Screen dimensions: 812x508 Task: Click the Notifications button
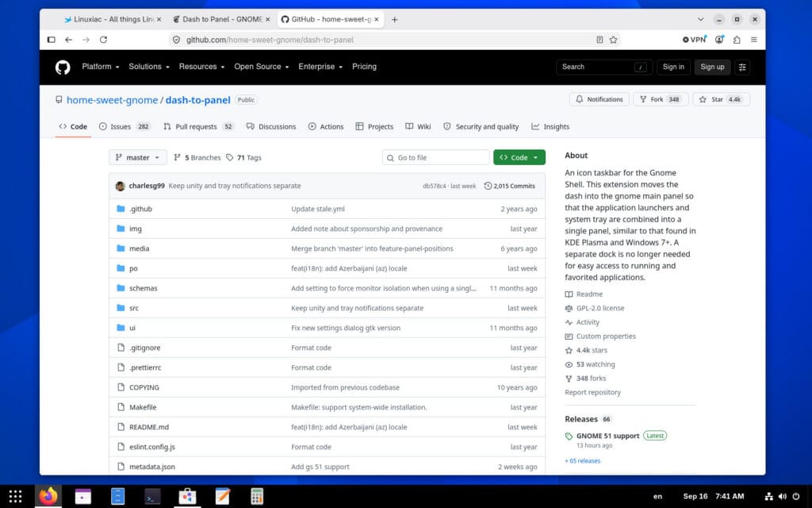point(599,99)
